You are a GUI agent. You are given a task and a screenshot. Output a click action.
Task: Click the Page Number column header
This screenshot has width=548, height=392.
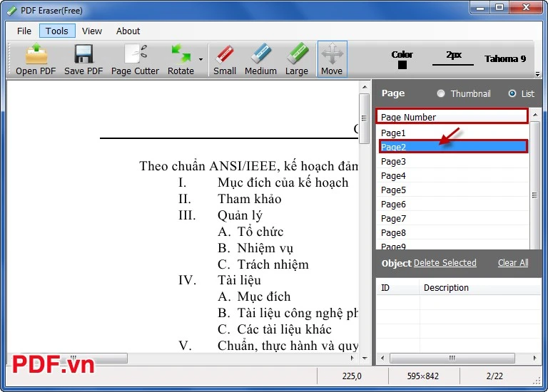coord(452,117)
